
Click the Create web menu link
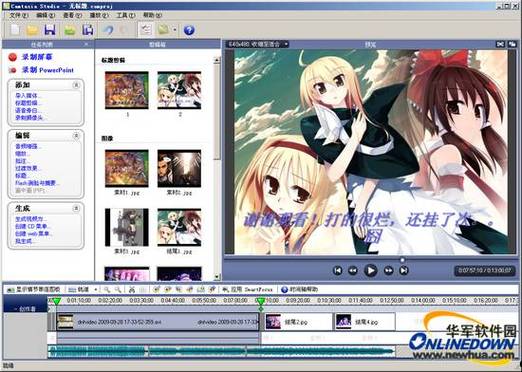tap(34, 234)
